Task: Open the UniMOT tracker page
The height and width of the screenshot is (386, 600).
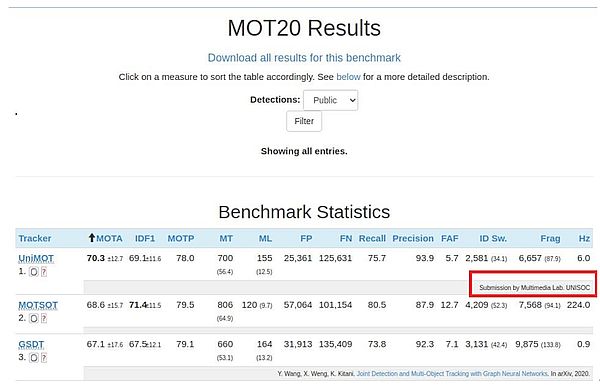Action: coord(36,259)
